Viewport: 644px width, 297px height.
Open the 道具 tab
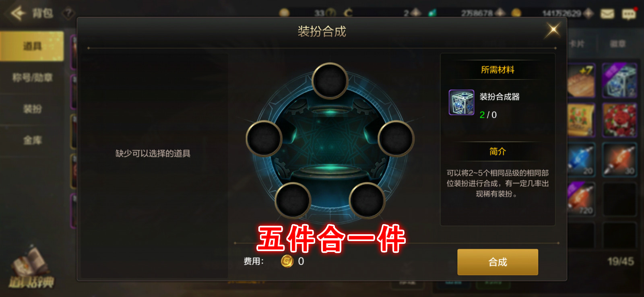point(32,46)
